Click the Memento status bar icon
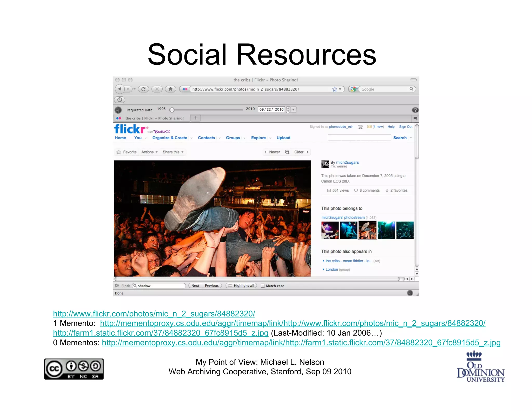The image size is (532, 411). 410,293
